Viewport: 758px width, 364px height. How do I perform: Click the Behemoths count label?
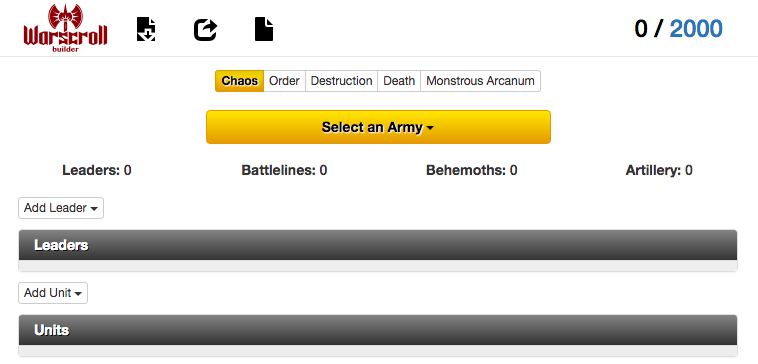pyautogui.click(x=471, y=170)
